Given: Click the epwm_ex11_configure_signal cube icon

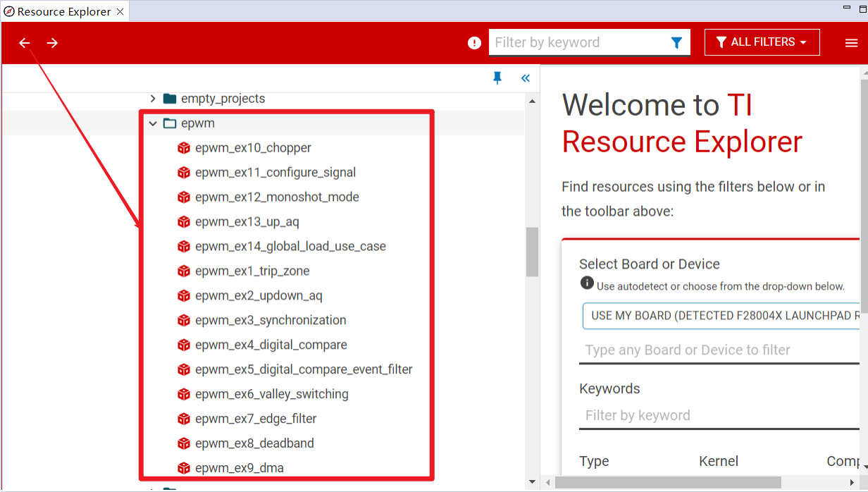Looking at the screenshot, I should [x=184, y=173].
